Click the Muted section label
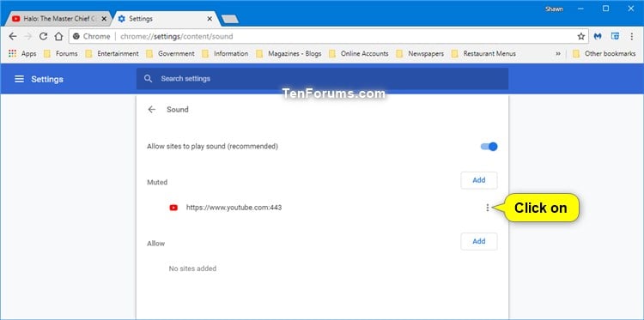This screenshot has height=320, width=644. coord(157,182)
